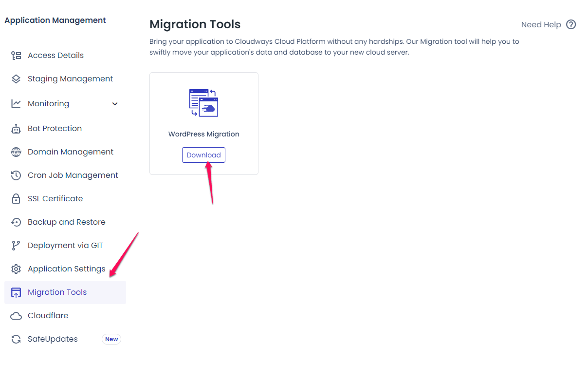Download the WordPress Migration plugin

[203, 155]
